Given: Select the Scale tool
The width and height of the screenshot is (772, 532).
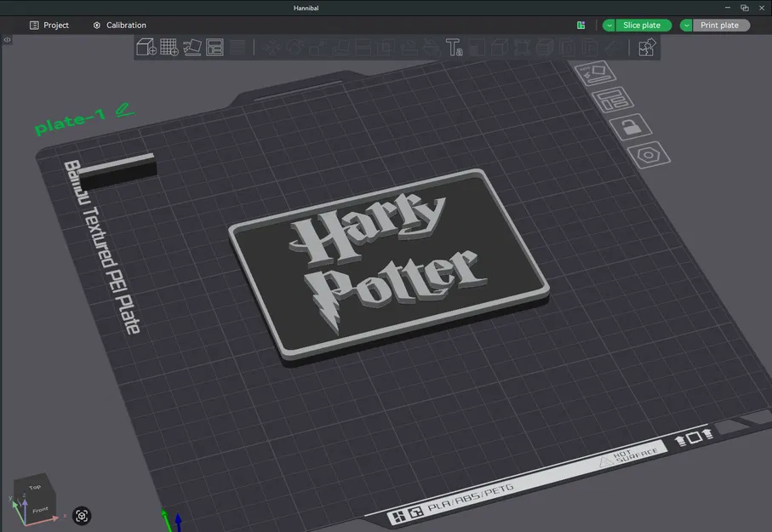Looking at the screenshot, I should [x=317, y=47].
